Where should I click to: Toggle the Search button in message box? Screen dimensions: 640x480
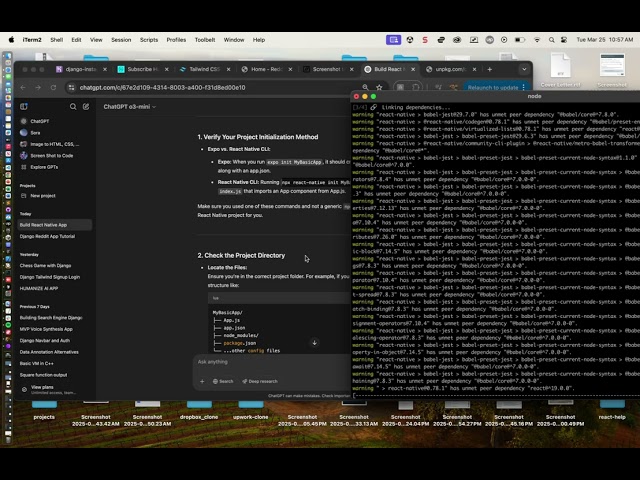click(x=223, y=381)
